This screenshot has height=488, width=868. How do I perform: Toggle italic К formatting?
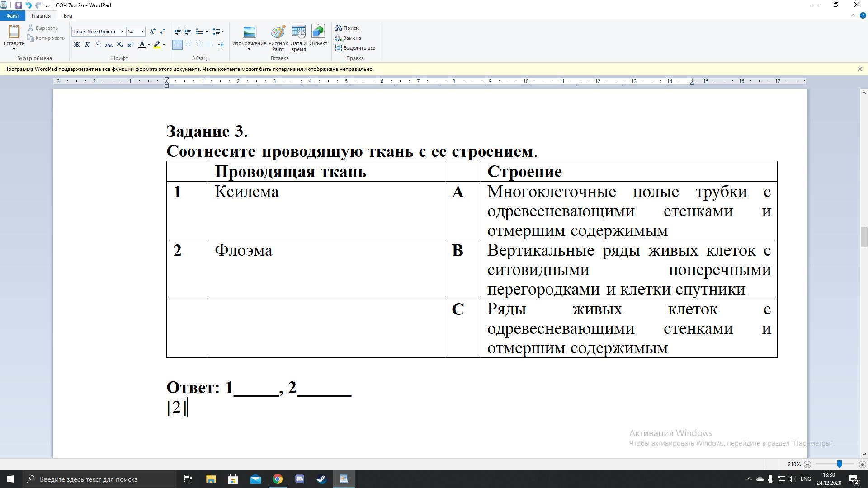[x=87, y=45]
